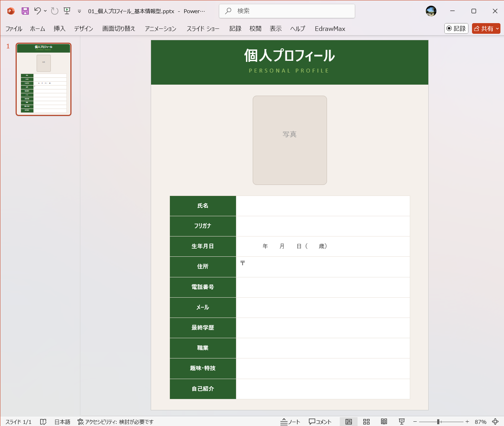This screenshot has height=426, width=504.
Task: Open Reading view from the status bar
Action: 384,422
